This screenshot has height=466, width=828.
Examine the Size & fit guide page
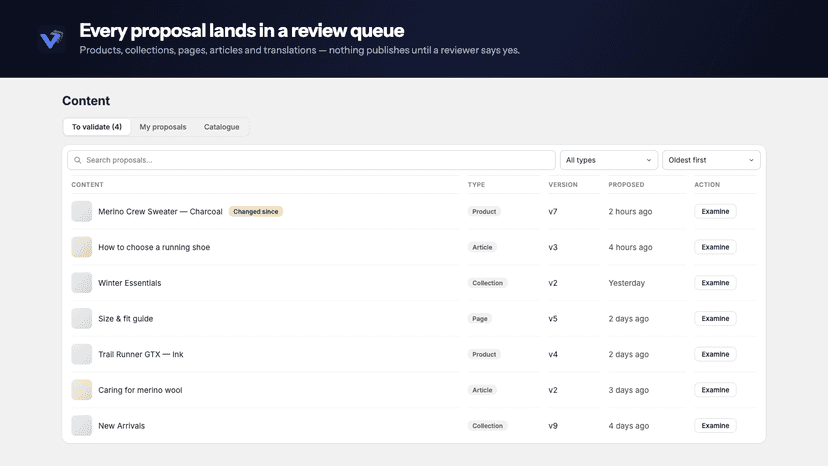[715, 319]
